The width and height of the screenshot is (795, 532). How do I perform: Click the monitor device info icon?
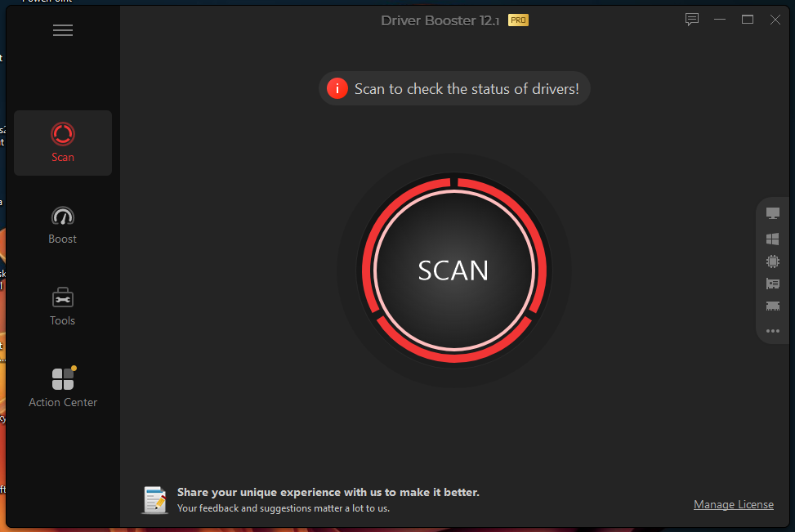click(x=773, y=213)
